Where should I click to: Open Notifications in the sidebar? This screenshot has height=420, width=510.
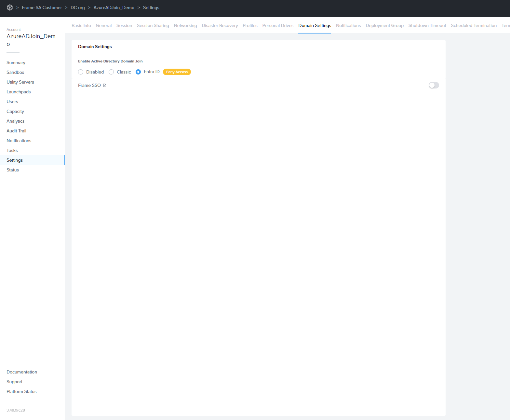(19, 141)
